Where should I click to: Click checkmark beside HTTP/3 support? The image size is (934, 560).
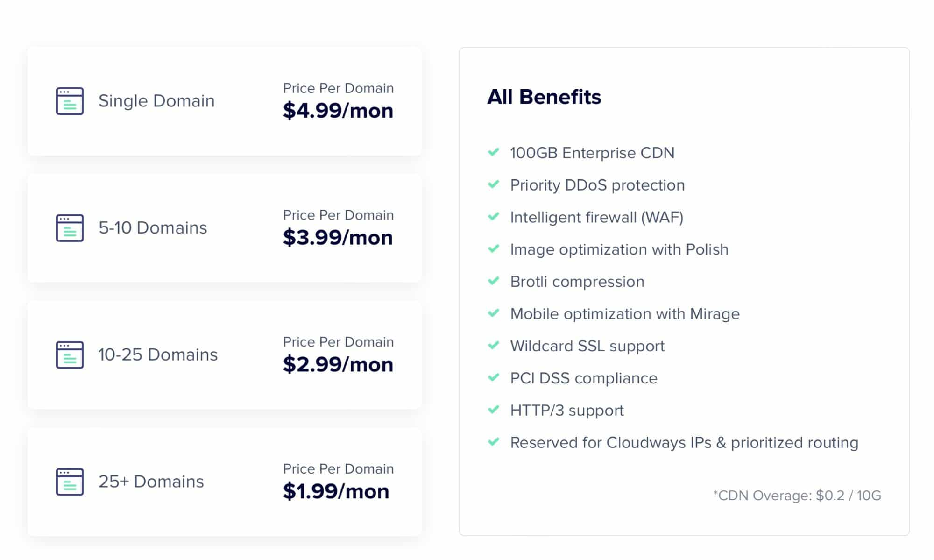click(494, 410)
